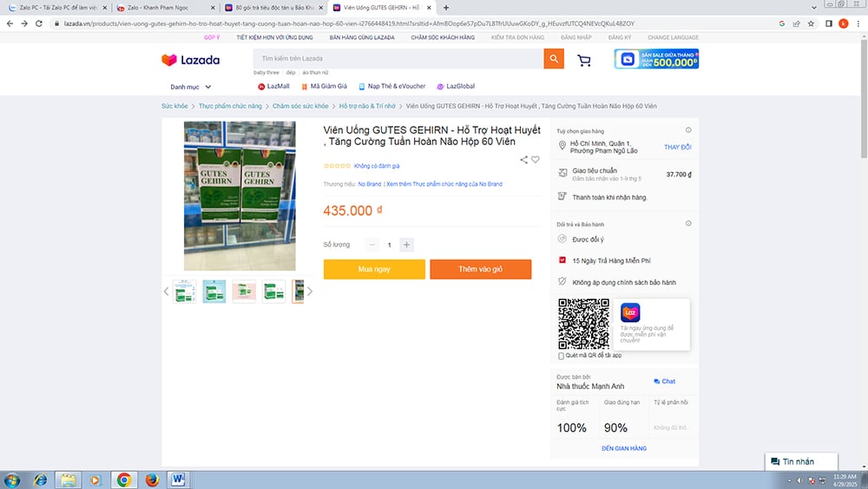Viewport: 868px width, 489px height.
Task: Show next thumbnails with right arrow
Action: (310, 291)
